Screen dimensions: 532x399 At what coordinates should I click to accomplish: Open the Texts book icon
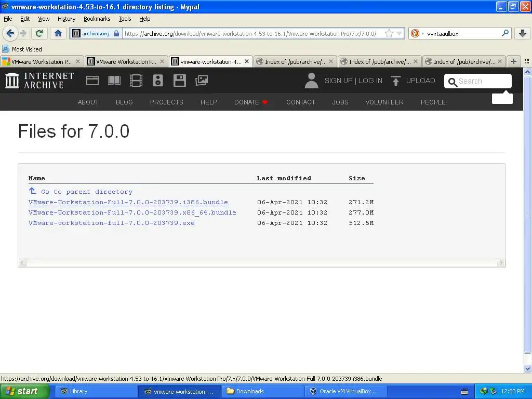point(114,81)
